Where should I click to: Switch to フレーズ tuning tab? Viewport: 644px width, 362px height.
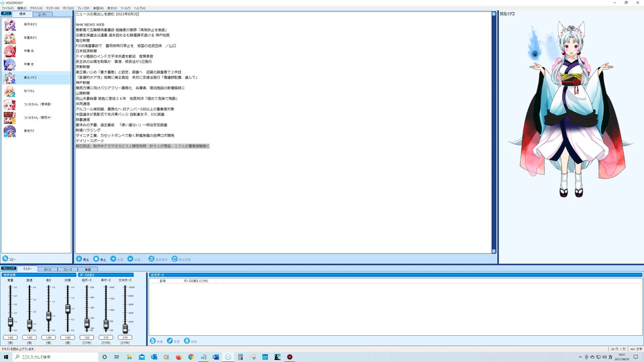pyautogui.click(x=68, y=269)
